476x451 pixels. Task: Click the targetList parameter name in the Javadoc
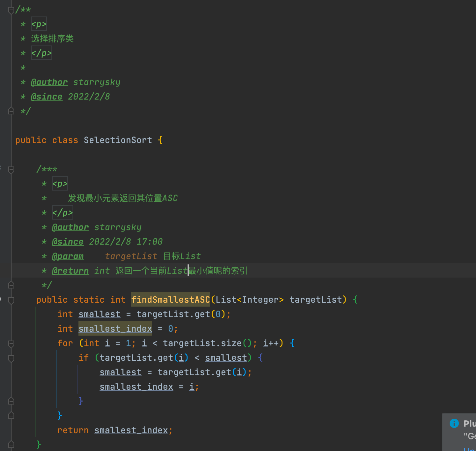[131, 256]
